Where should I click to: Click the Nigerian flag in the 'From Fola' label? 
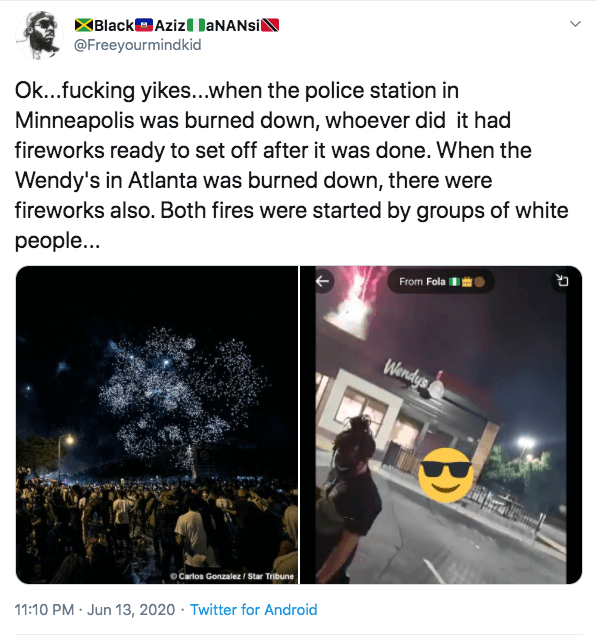(454, 281)
